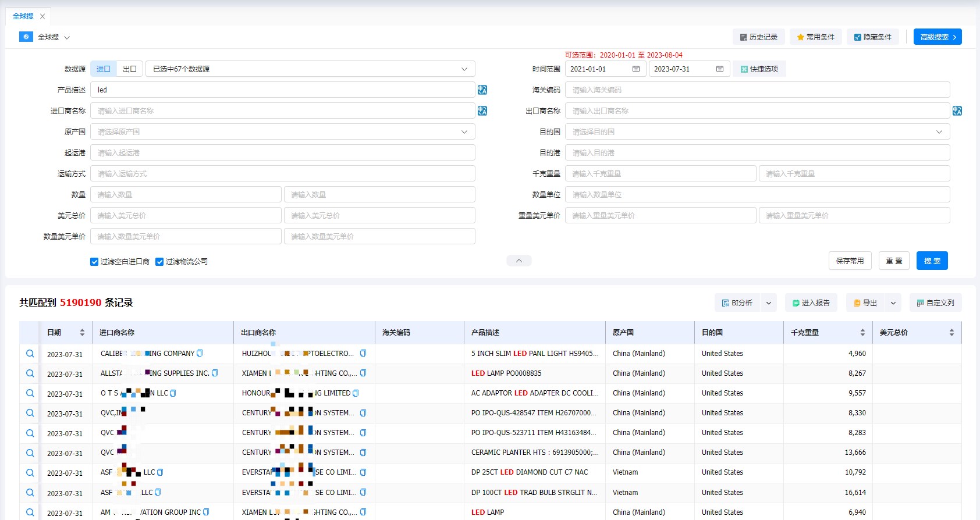Expand the BI分析 dropdown arrow
Image resolution: width=980 pixels, height=520 pixels.
tap(769, 303)
